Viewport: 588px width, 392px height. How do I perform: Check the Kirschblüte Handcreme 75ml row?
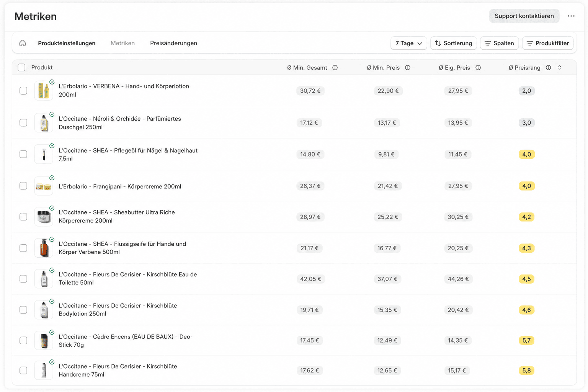point(23,371)
